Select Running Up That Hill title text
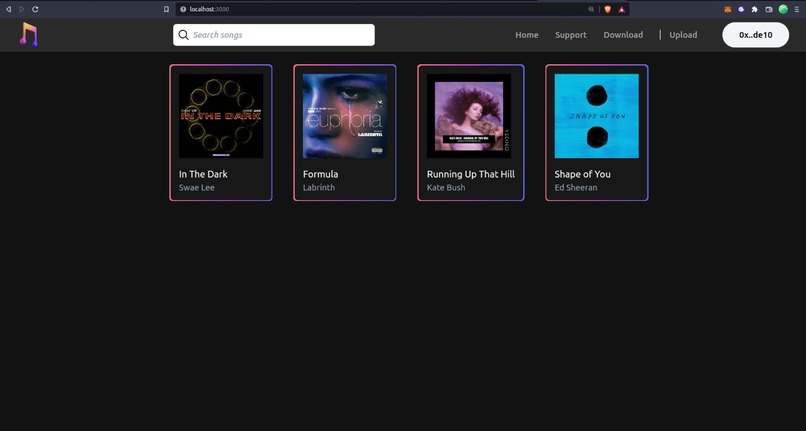The image size is (806, 431). (471, 174)
